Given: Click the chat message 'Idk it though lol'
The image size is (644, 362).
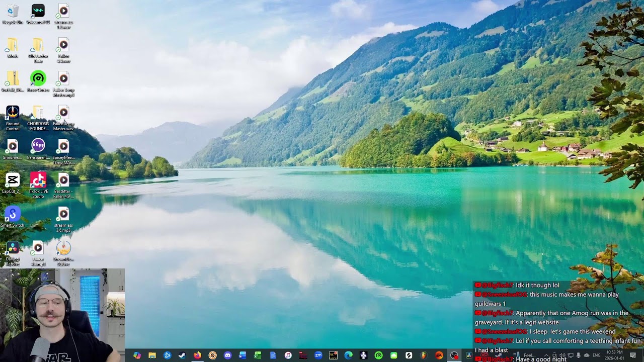Looking at the screenshot, I should tap(517, 285).
